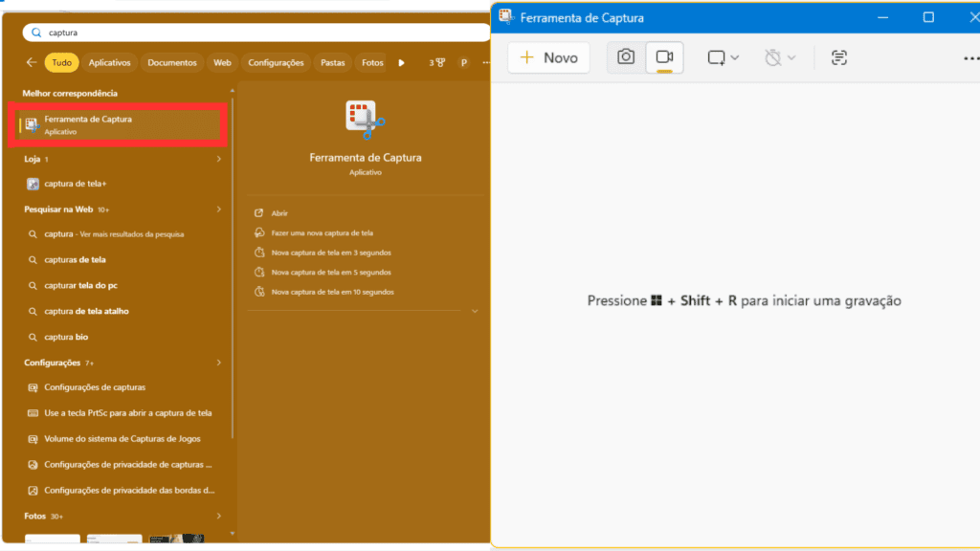The height and width of the screenshot is (551, 980).
Task: Select the Documentos filter tab
Action: [172, 62]
